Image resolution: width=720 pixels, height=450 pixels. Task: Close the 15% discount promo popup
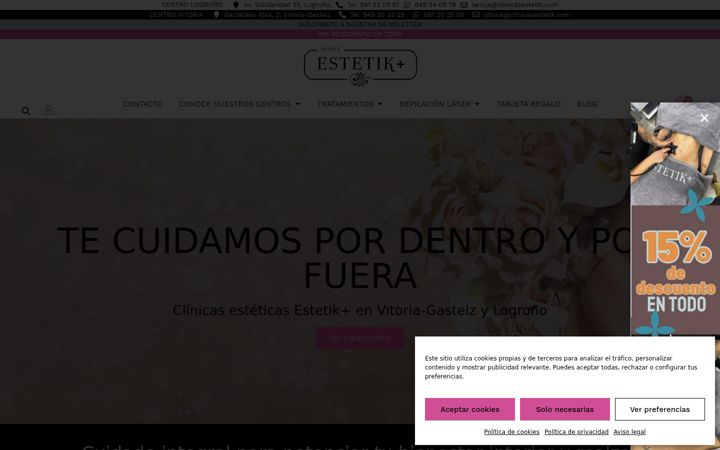click(x=704, y=118)
